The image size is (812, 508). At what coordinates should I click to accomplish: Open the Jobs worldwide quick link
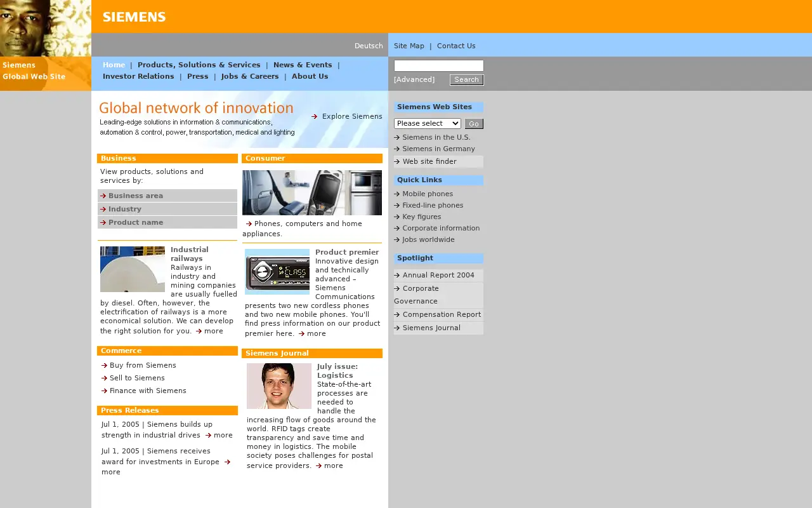click(428, 239)
